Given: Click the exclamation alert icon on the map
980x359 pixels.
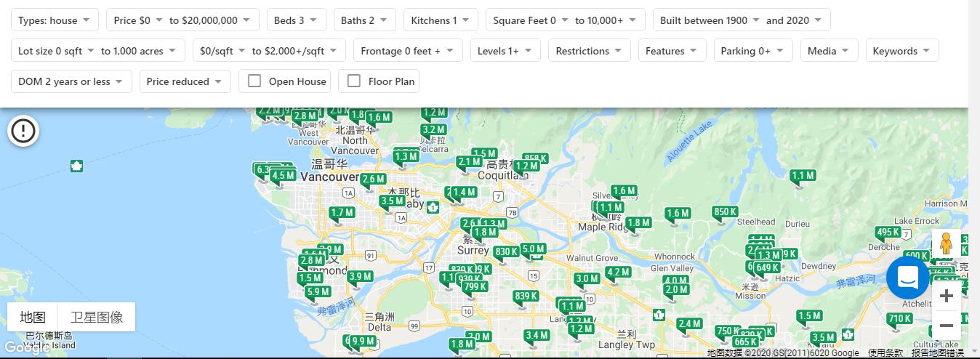Looking at the screenshot, I should (23, 131).
